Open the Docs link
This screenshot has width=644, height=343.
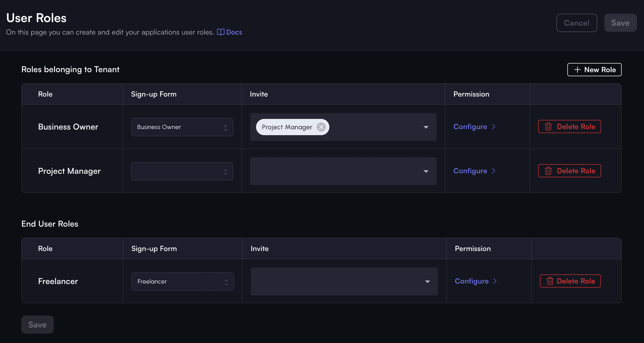click(234, 32)
